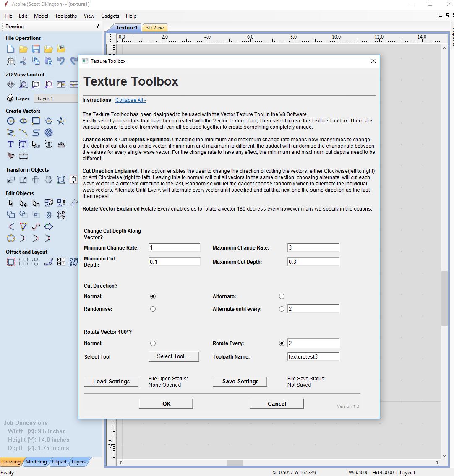The image size is (454, 476).
Task: Open the Gadgets menu
Action: tap(110, 16)
